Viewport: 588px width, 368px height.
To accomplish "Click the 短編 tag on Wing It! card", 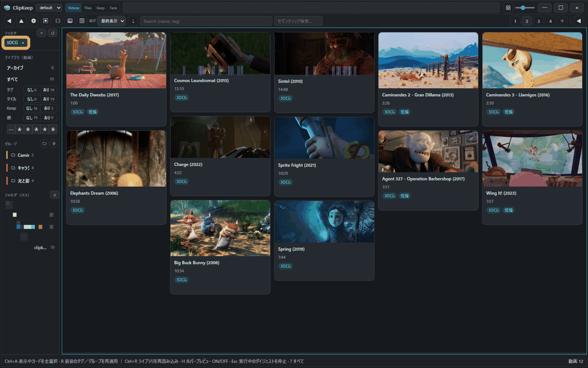I will 508,210.
